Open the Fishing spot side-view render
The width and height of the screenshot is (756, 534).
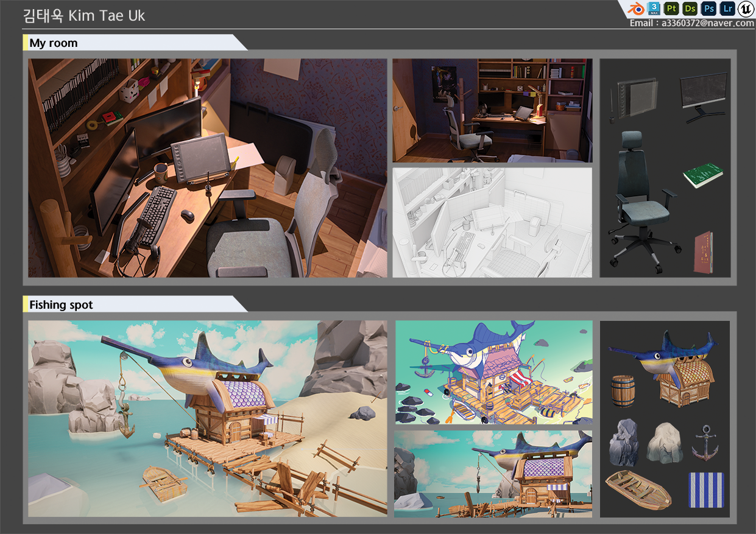point(493,474)
